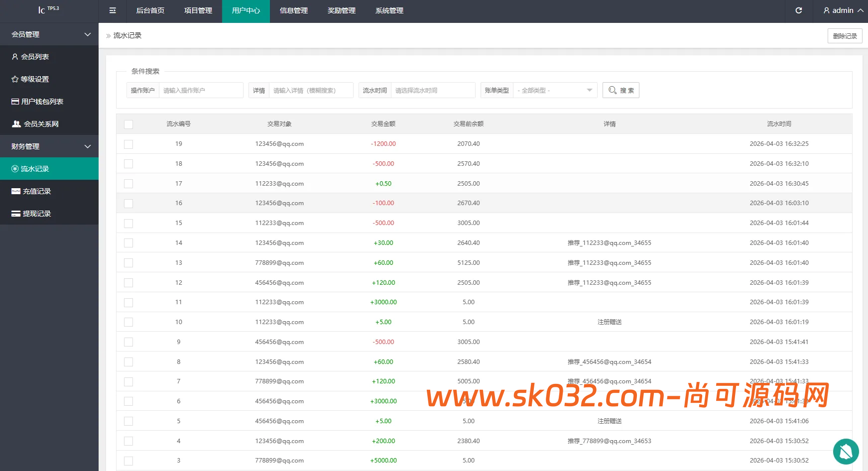Tick the checkbox for record 17
The height and width of the screenshot is (471, 868).
coord(128,184)
